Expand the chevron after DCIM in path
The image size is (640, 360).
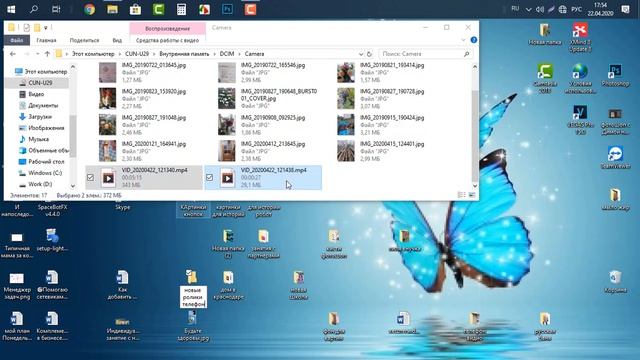pyautogui.click(x=240, y=54)
